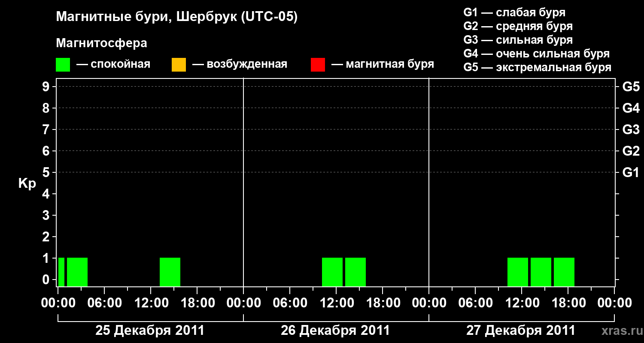
Task: Click the Kp axis label
Action: tap(27, 183)
